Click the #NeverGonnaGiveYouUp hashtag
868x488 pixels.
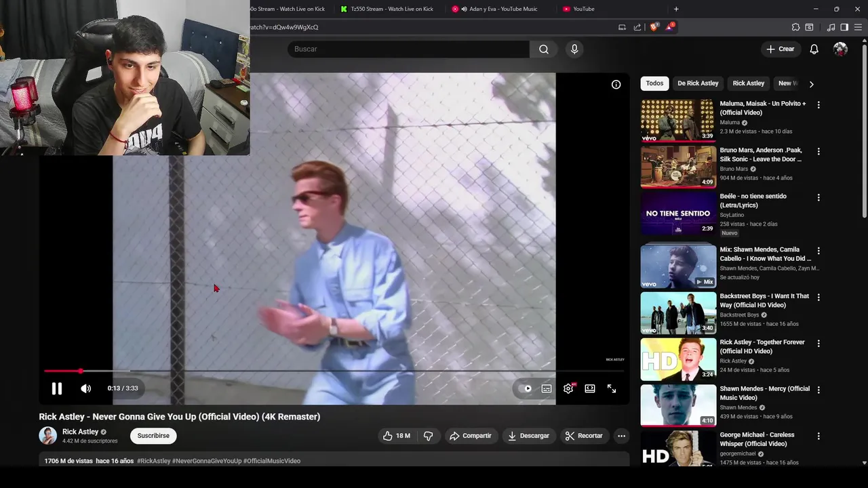click(207, 461)
